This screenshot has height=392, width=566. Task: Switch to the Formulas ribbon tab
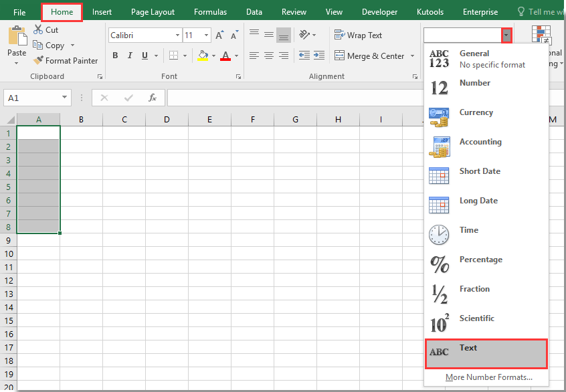(x=210, y=12)
